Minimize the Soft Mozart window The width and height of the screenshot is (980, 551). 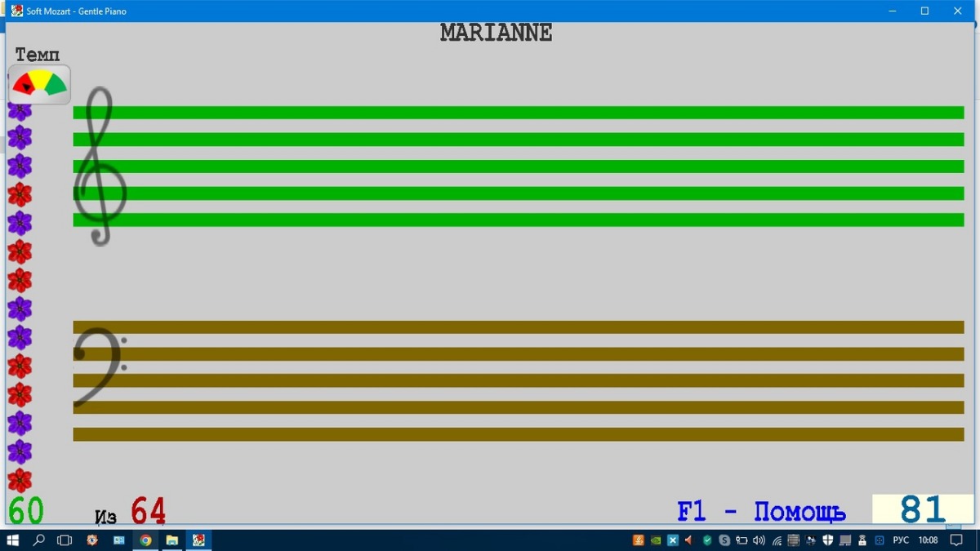tap(893, 11)
